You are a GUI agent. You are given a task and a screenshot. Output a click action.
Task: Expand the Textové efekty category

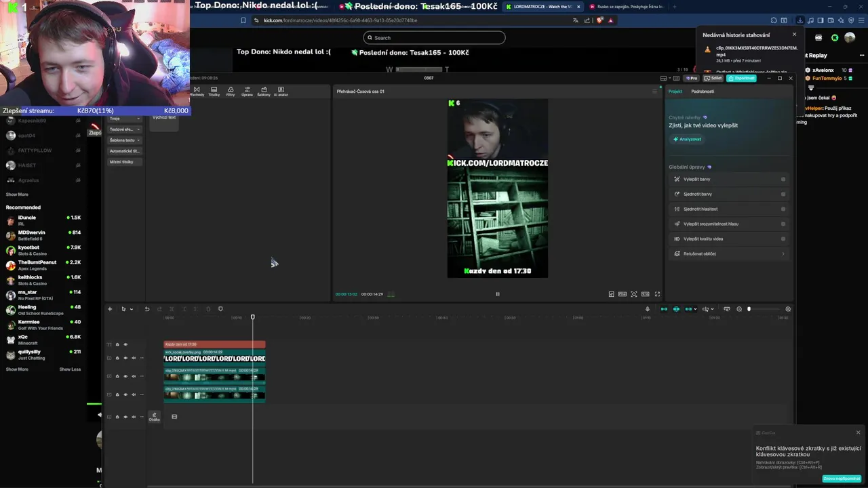[x=124, y=129]
